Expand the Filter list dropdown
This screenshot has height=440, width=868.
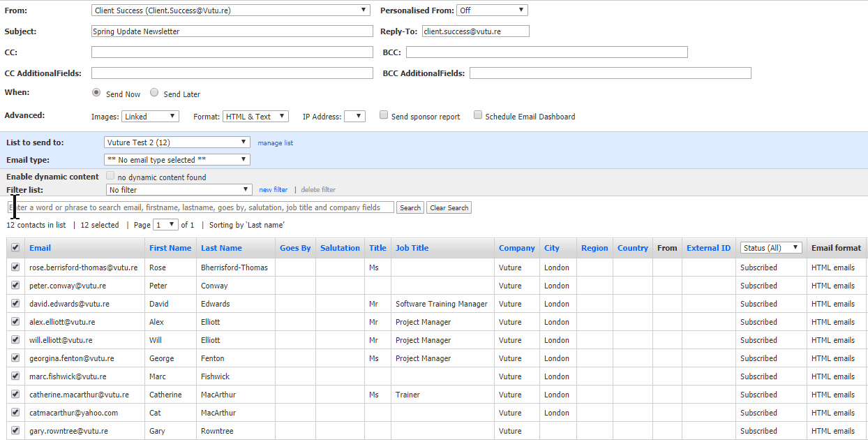[179, 190]
